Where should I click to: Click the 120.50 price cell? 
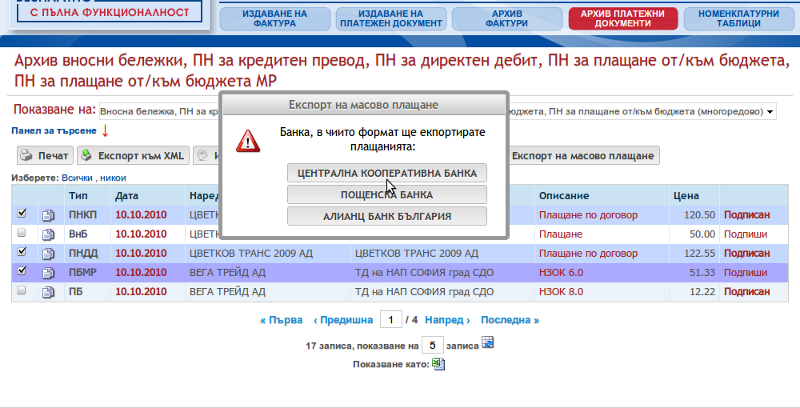pyautogui.click(x=699, y=215)
